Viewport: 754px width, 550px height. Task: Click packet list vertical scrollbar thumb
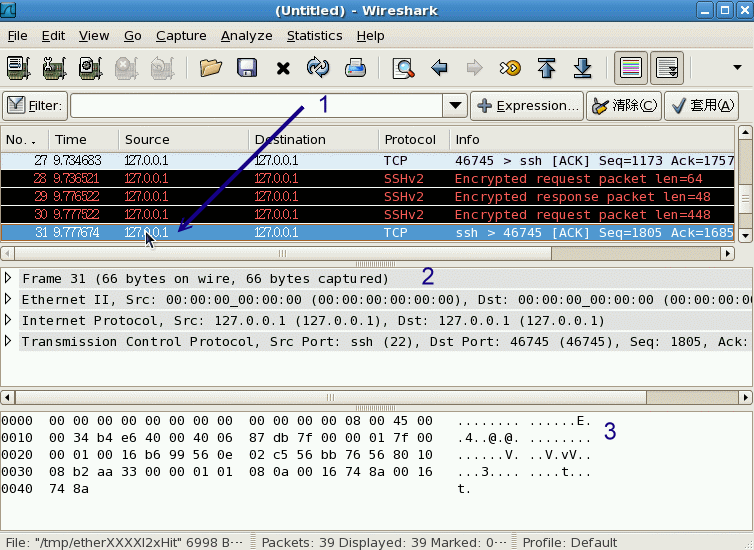[x=745, y=199]
